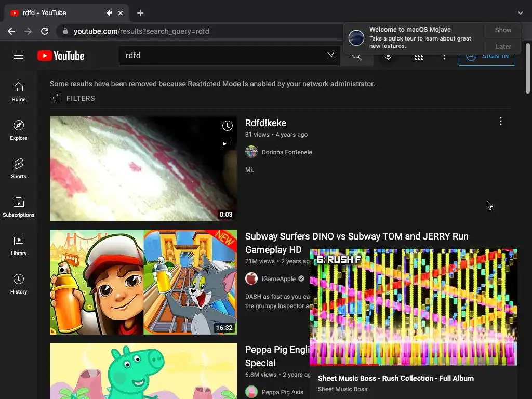Open Subscriptions in the sidebar
Image resolution: width=532 pixels, height=399 pixels.
tap(19, 207)
